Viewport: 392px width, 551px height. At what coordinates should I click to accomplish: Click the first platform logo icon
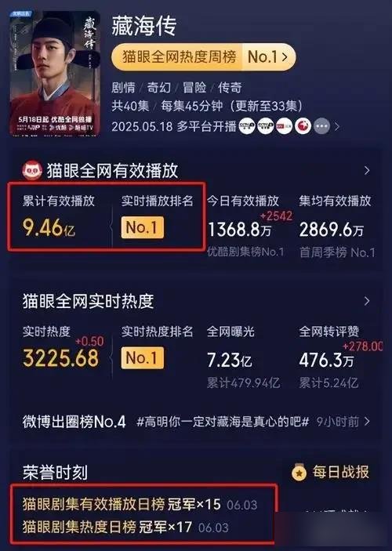(x=247, y=126)
